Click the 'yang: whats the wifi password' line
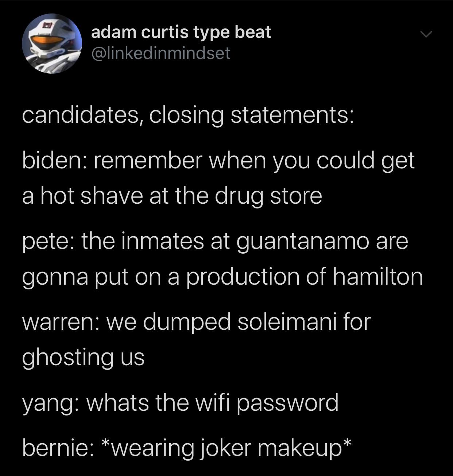Image resolution: width=453 pixels, height=476 pixels. (x=181, y=403)
